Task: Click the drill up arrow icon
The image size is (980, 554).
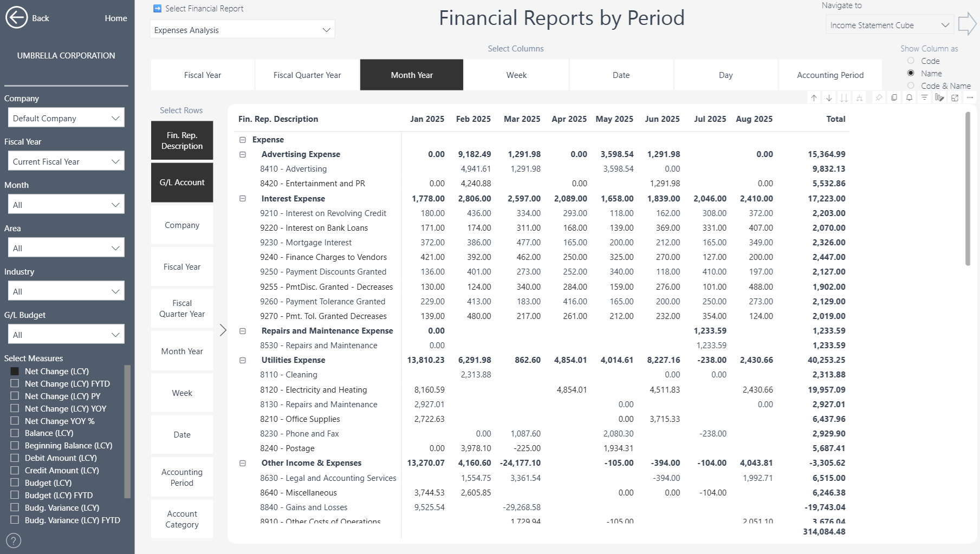Action: pyautogui.click(x=814, y=98)
